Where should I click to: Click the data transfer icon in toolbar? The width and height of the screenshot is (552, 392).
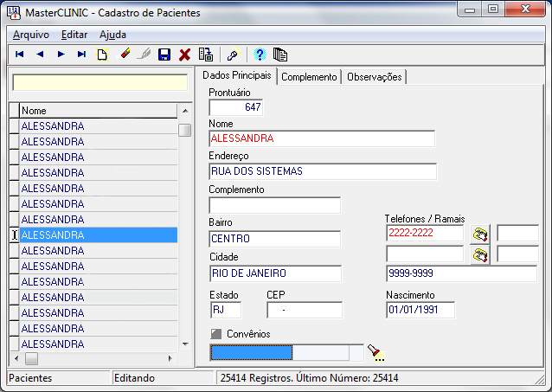pyautogui.click(x=206, y=55)
